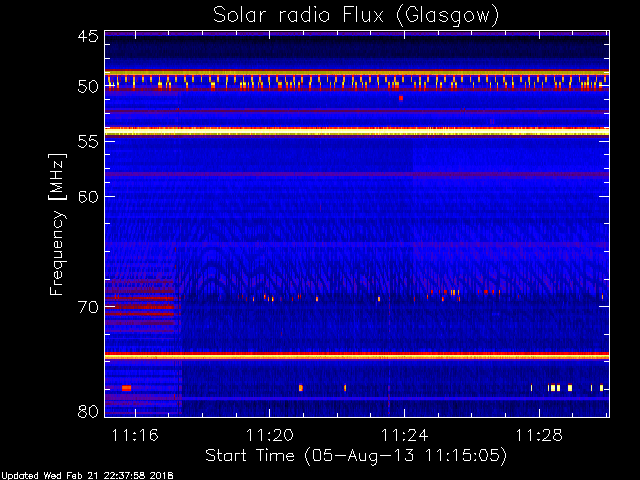Click the 11:20 time tick label

coord(270,436)
